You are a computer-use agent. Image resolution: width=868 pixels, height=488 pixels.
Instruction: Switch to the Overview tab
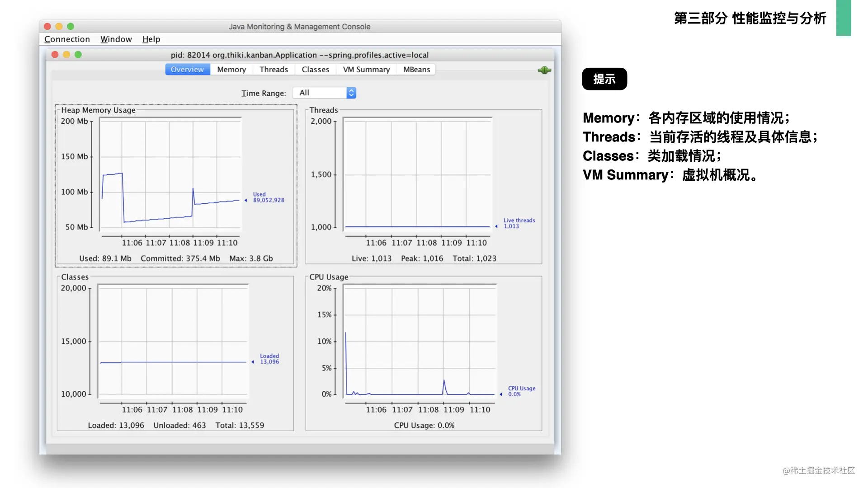tap(188, 70)
